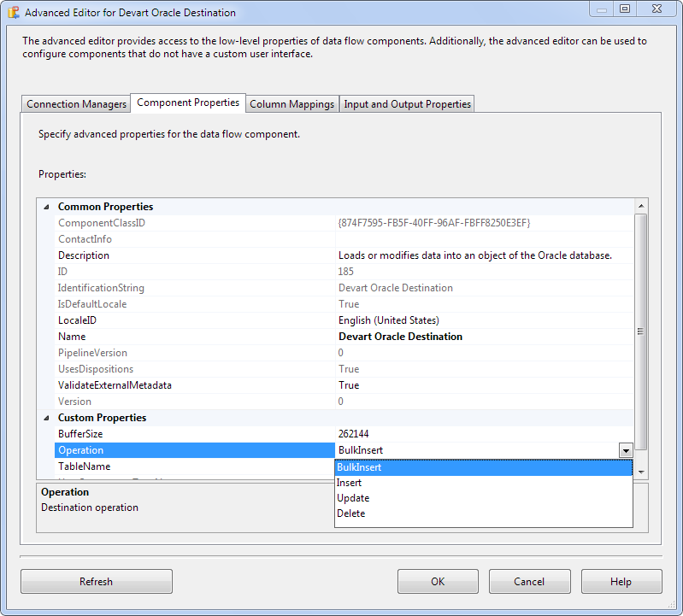This screenshot has height=616, width=683.
Task: Click the properties grid scrollbar thumb
Action: tap(641, 331)
